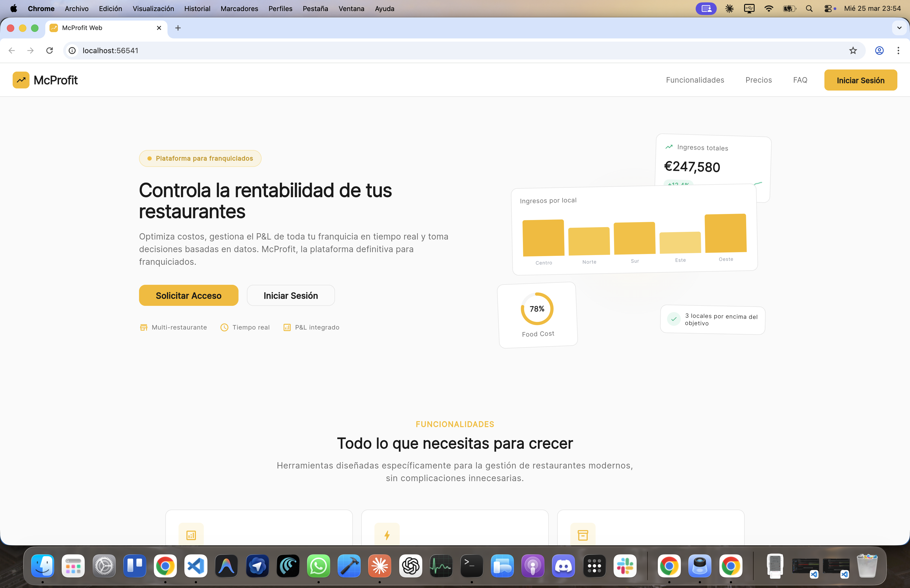Click the Tiempo real clock icon

tap(224, 327)
